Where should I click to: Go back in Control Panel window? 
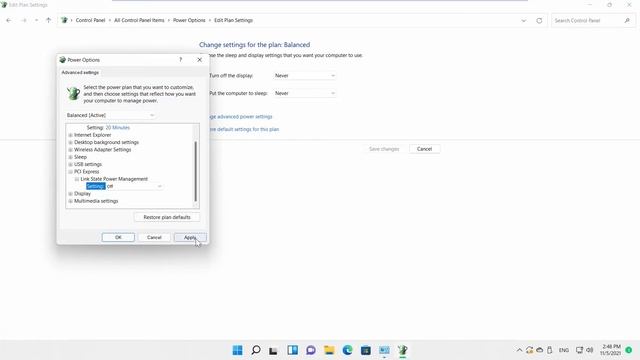coord(9,20)
